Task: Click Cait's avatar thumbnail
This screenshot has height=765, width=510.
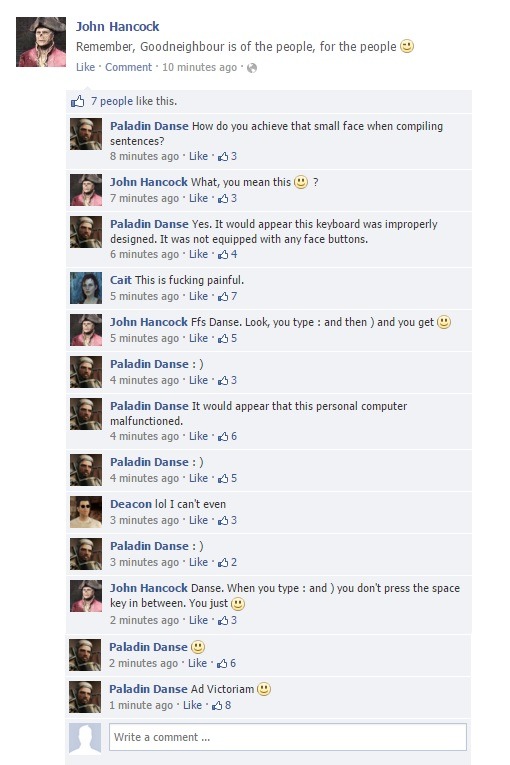Action: click(86, 288)
